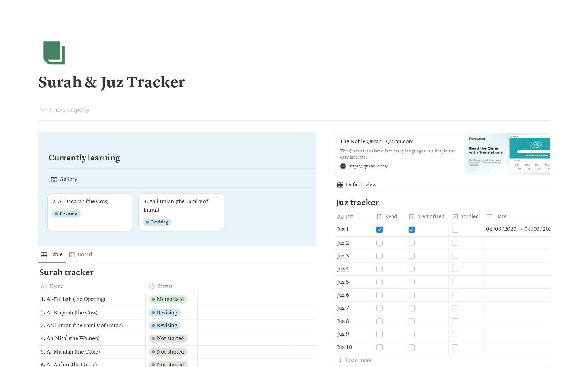Click the Juz column Aa icon

[x=340, y=217]
